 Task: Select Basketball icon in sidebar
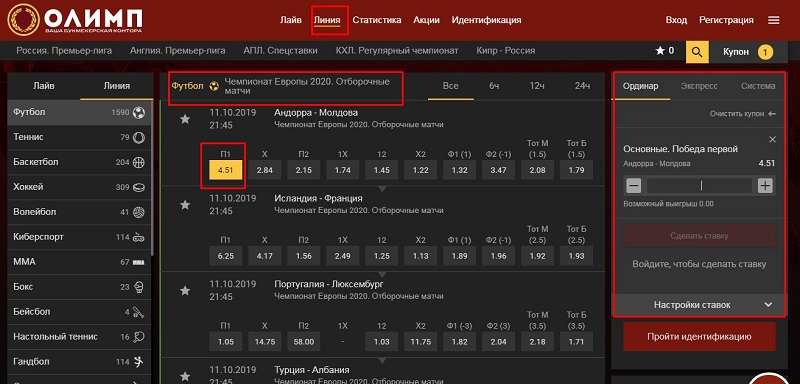[138, 163]
